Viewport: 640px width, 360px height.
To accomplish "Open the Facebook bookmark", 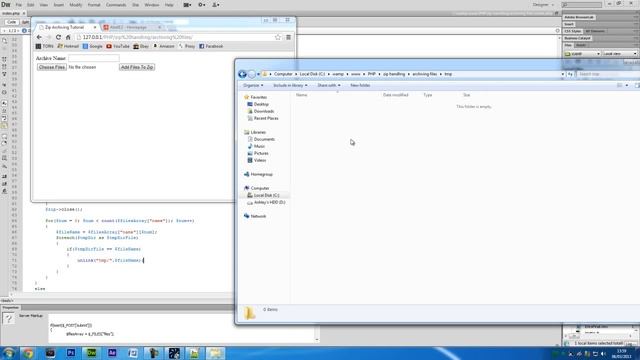I will (211, 47).
